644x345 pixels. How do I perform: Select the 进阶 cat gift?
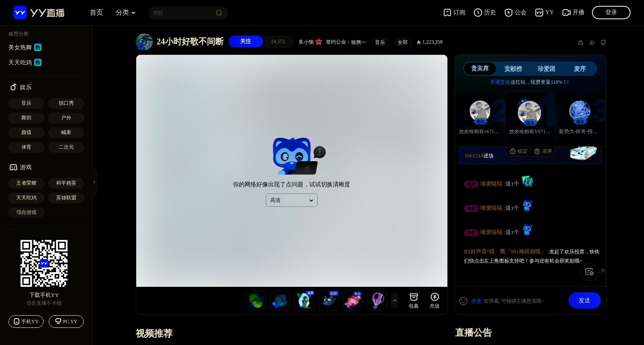click(329, 301)
